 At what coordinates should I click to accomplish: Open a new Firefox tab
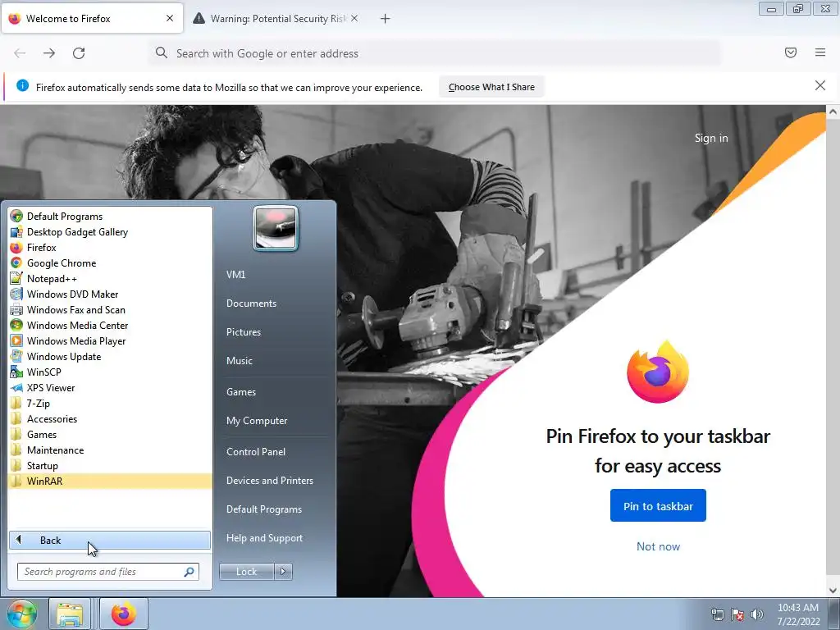[386, 19]
